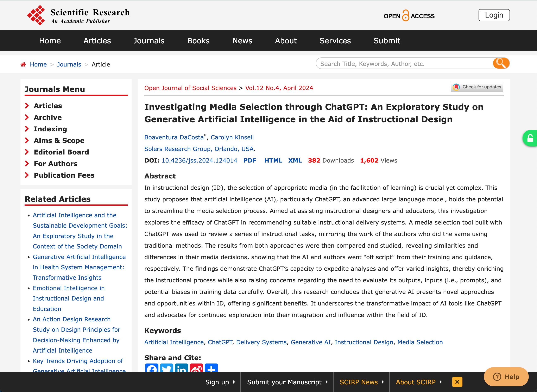Open the Home navigation menu

coord(50,40)
